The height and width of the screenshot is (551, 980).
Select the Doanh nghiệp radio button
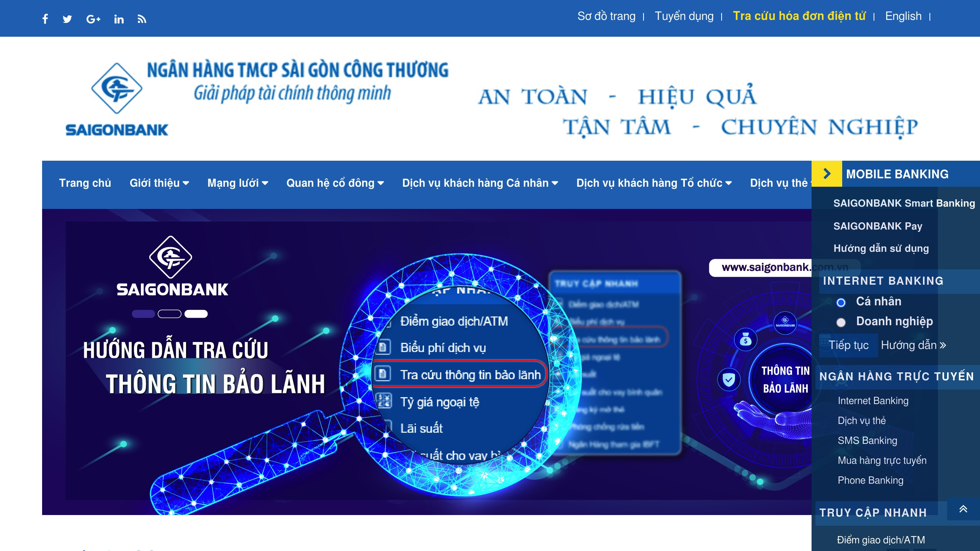coord(841,323)
